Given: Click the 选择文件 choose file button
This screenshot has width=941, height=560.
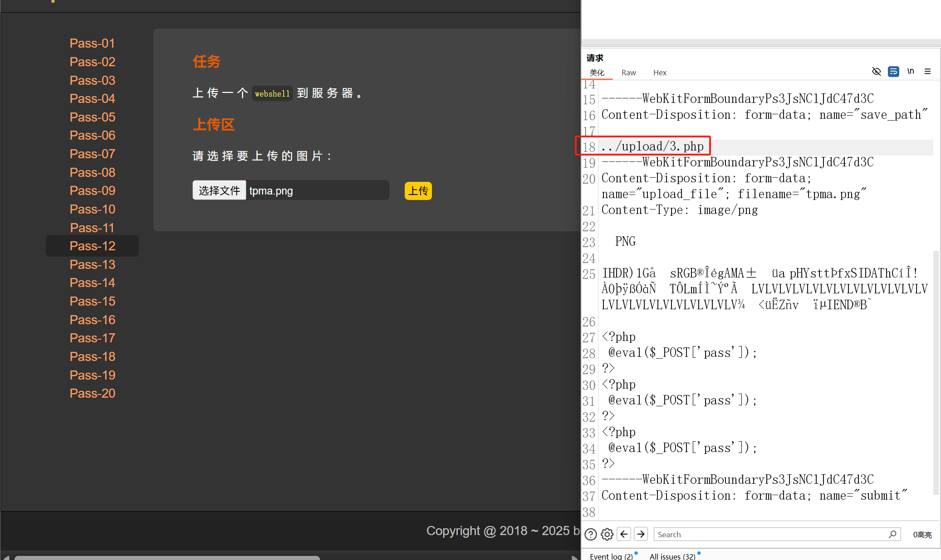Looking at the screenshot, I should [219, 190].
